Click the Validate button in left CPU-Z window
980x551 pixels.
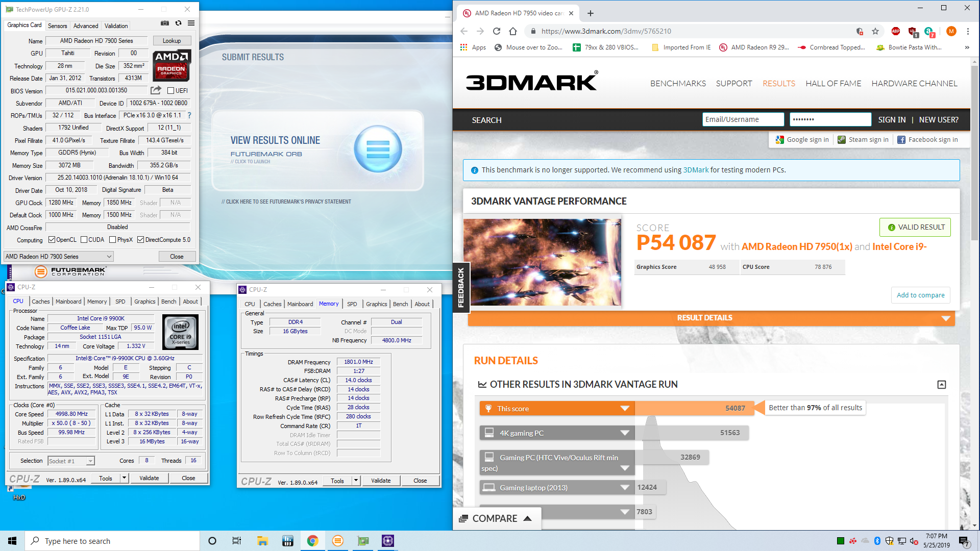point(149,478)
